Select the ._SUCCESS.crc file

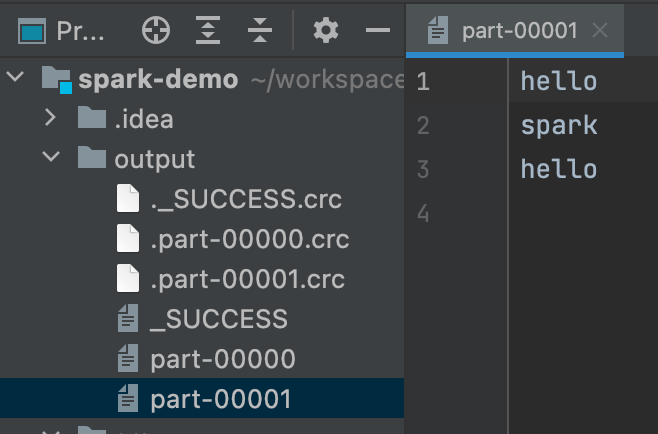[245, 199]
